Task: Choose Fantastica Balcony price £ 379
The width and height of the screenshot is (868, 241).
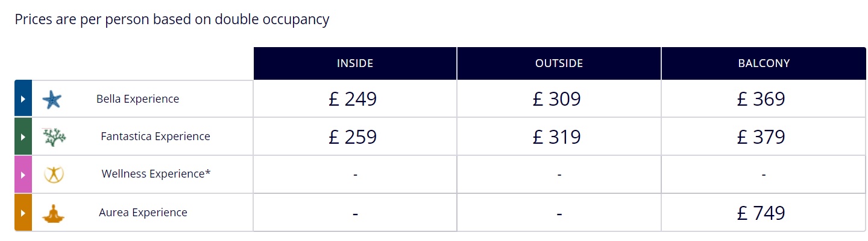Action: 761,137
